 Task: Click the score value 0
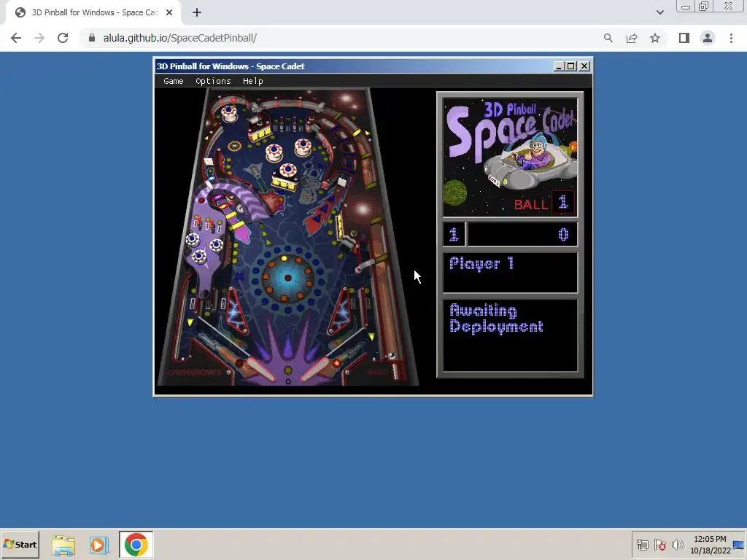point(563,234)
